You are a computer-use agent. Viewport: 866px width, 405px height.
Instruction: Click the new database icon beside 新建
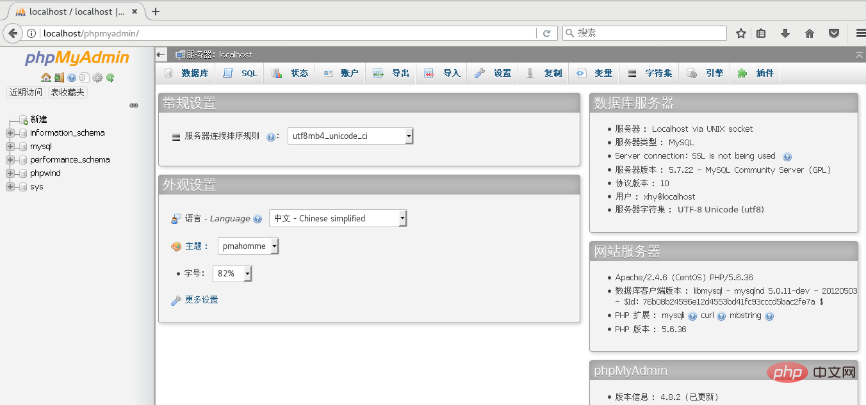23,119
